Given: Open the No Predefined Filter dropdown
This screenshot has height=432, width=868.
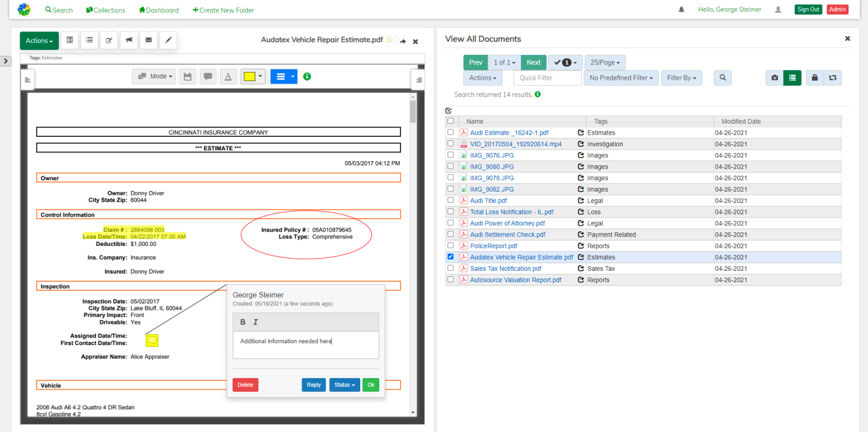Looking at the screenshot, I should [x=621, y=78].
